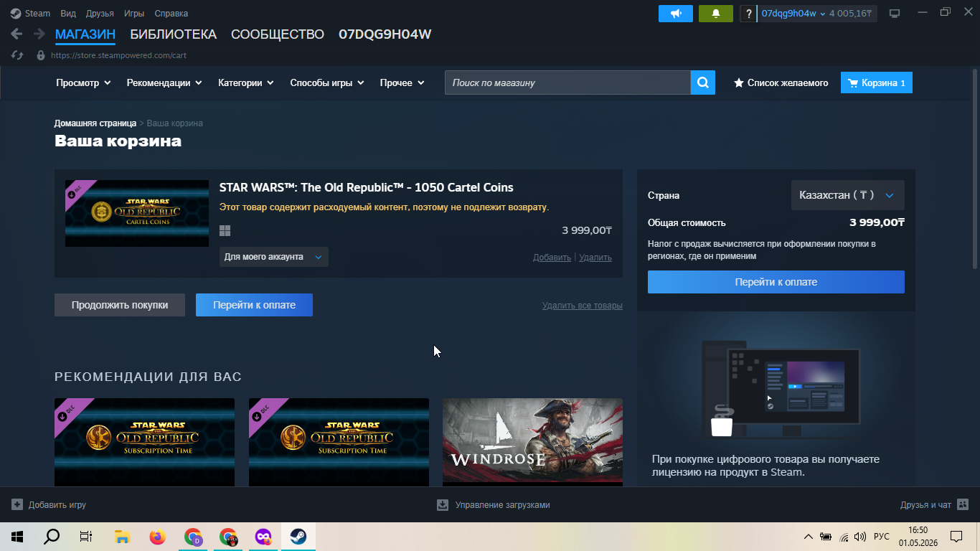This screenshot has height=551, width=980.
Task: Open Big Picture mode monitor icon
Action: click(895, 14)
